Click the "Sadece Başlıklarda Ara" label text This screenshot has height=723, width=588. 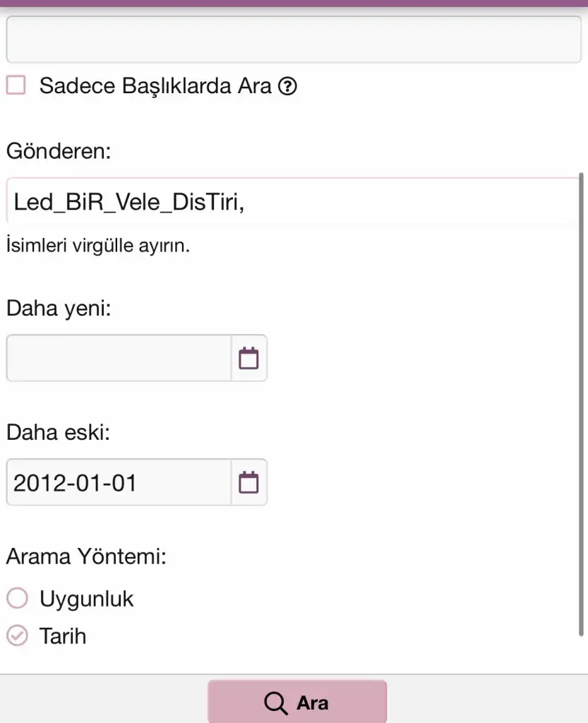155,86
